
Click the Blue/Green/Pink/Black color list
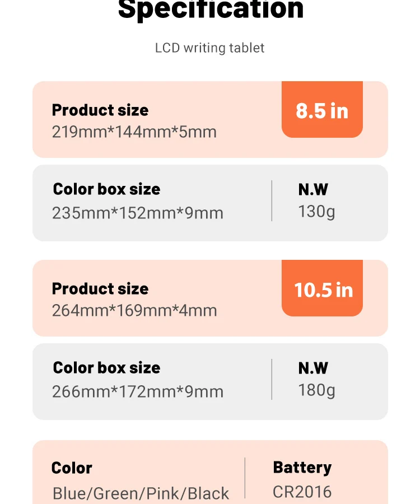(141, 493)
